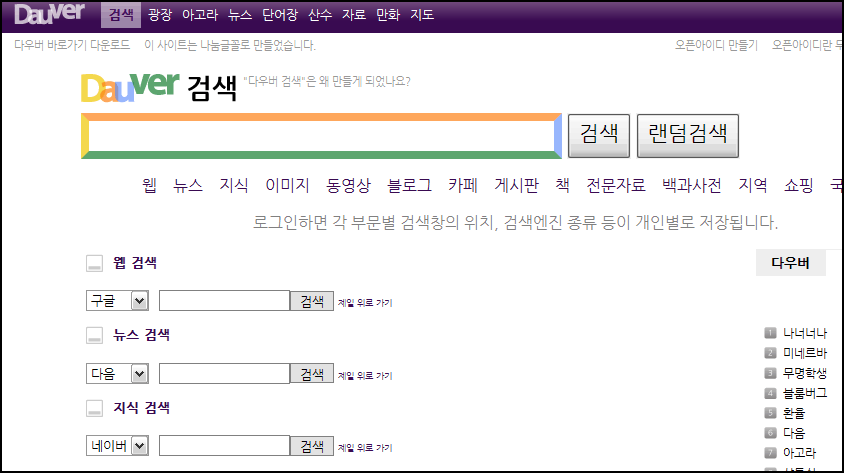Switch to the 이미지 search category
844x473 pixels.
click(287, 186)
